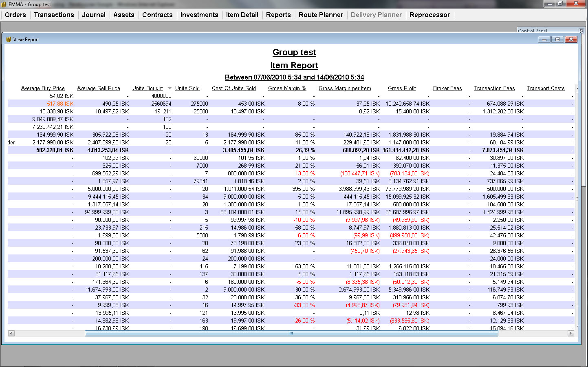Select the 1.605.499,63 ISK transaction fee cell
This screenshot has width=588, height=367.
(x=503, y=197)
